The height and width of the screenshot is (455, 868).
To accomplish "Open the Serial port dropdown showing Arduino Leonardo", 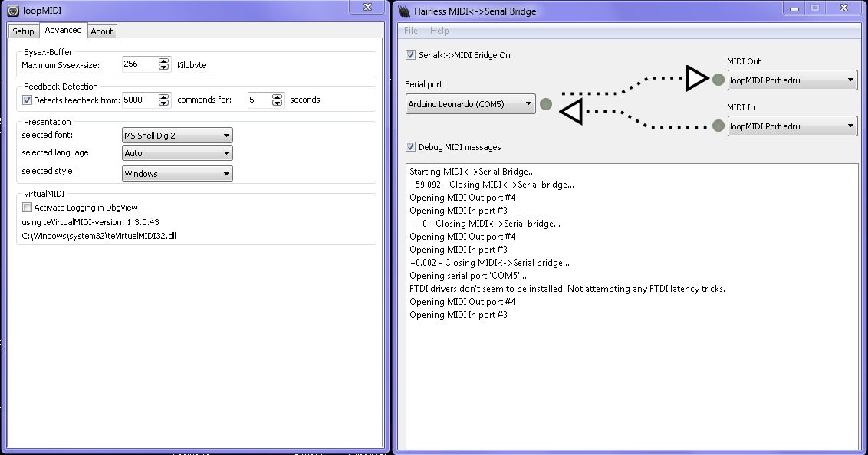I will coord(471,104).
